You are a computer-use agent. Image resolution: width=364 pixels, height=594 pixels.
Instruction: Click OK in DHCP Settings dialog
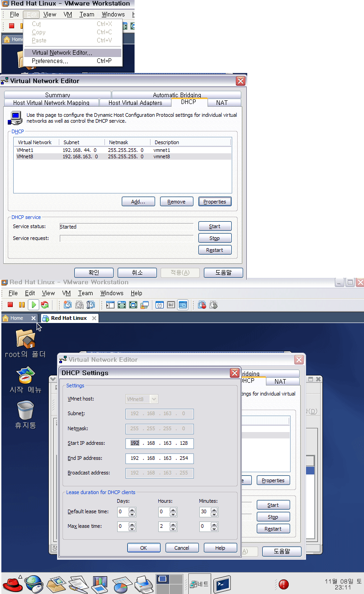pyautogui.click(x=144, y=548)
